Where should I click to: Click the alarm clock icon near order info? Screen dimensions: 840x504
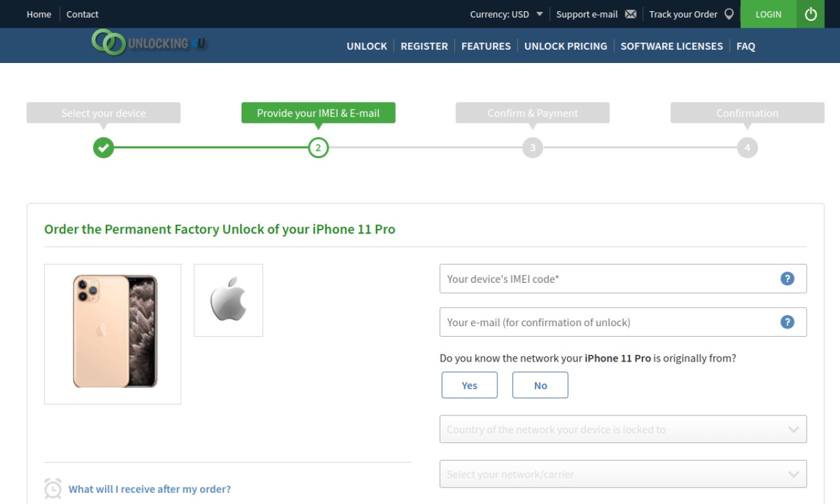click(53, 489)
